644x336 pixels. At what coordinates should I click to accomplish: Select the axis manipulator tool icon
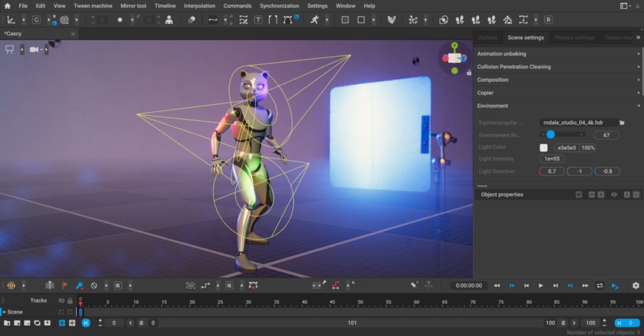(11, 20)
